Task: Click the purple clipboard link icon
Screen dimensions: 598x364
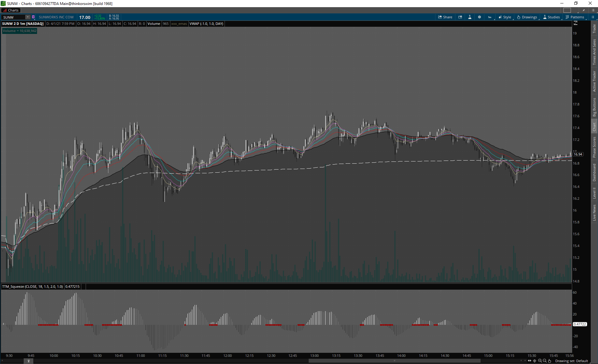Action: tap(33, 17)
